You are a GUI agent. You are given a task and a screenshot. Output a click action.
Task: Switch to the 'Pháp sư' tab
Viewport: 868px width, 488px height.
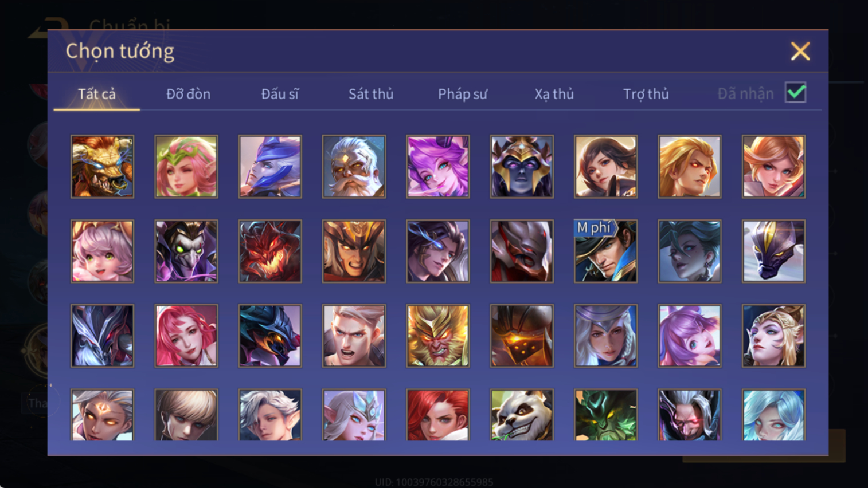coord(463,94)
